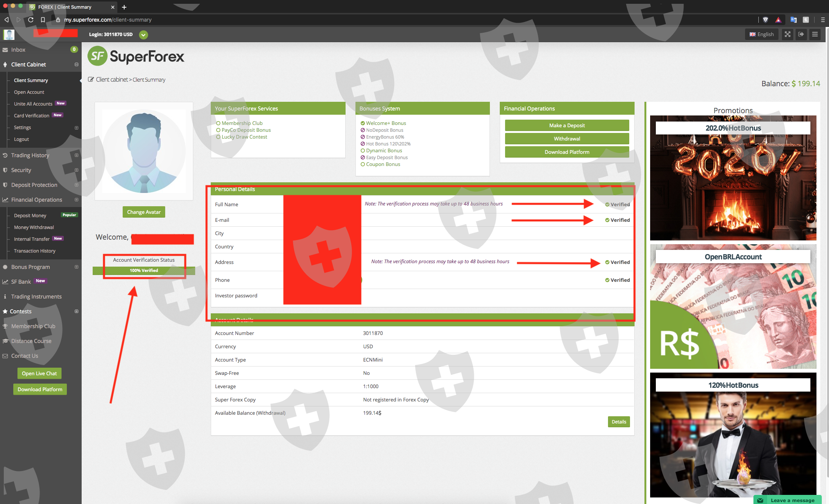Click the fullscreen expand icon in header

coord(788,34)
